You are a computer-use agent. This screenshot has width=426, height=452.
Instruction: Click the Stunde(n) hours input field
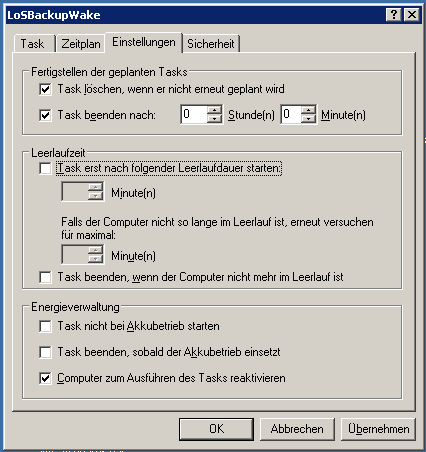tap(194, 114)
